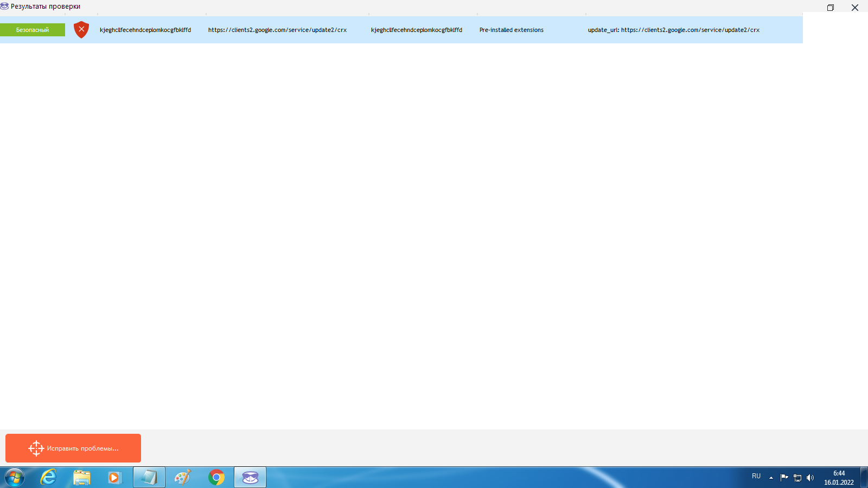Viewport: 868px width, 488px height.
Task: Click the app icon in the title bar
Action: point(4,7)
